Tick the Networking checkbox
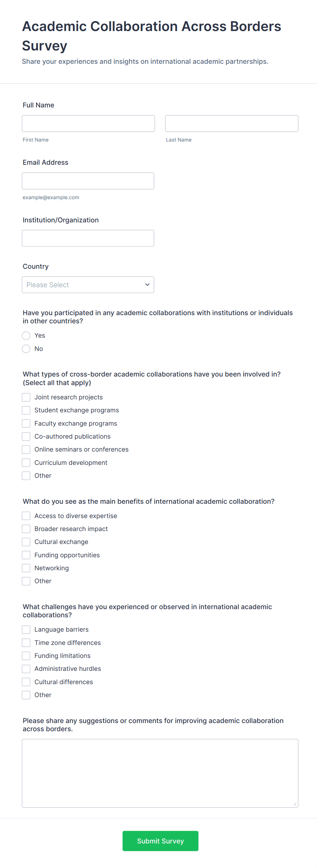Image resolution: width=317 pixels, height=868 pixels. (26, 568)
